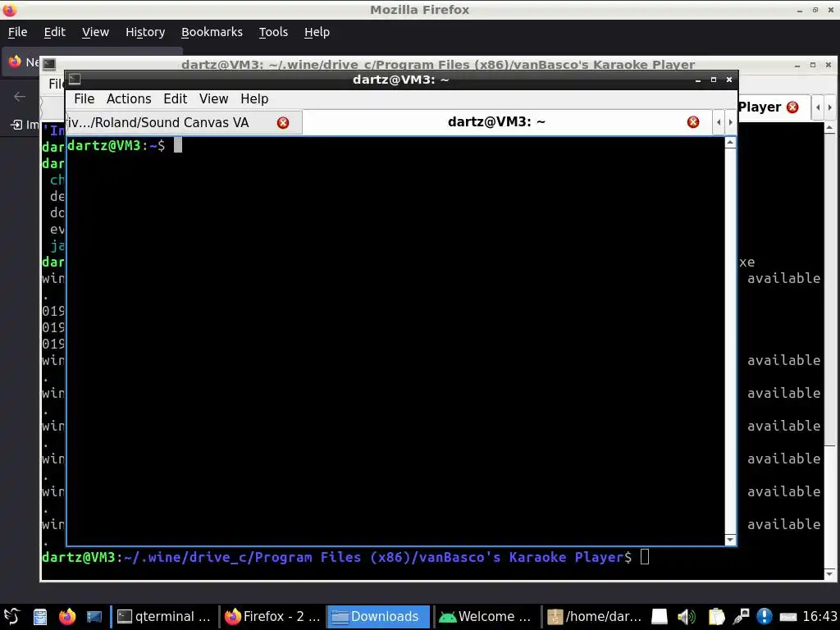
Task: Launch Firefox from the quick-launch panel icon
Action: coord(67,617)
